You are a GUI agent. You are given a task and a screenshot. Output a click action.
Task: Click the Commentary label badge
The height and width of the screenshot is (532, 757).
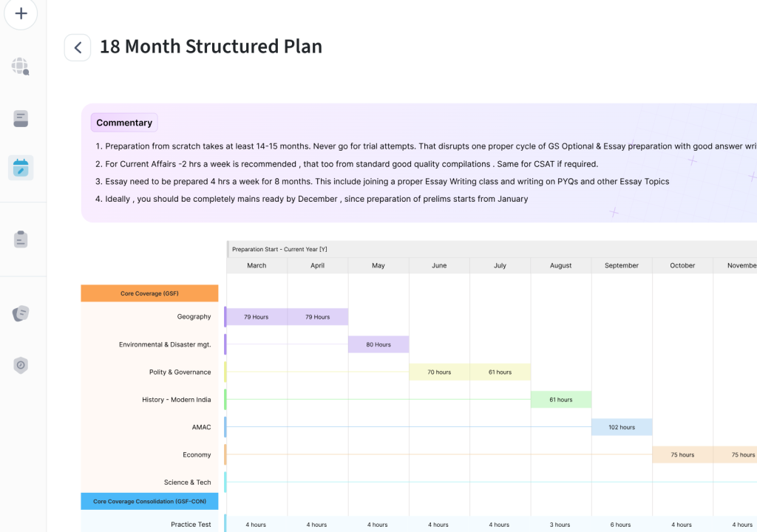124,123
